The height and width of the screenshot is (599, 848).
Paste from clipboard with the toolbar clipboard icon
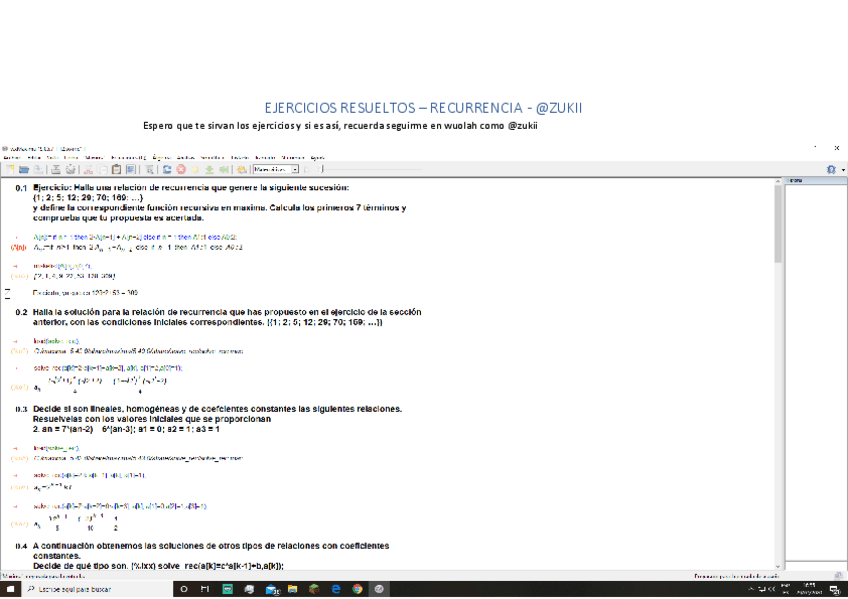tap(116, 169)
